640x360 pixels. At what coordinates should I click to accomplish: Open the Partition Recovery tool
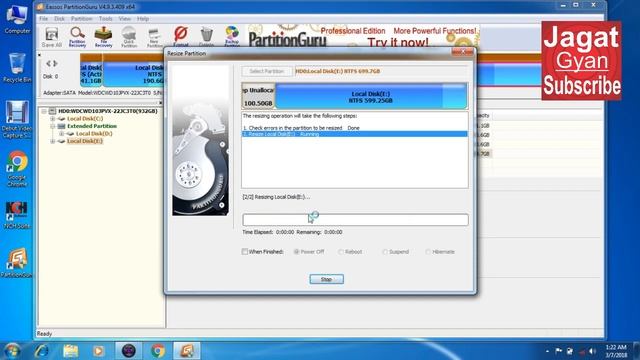tap(77, 37)
